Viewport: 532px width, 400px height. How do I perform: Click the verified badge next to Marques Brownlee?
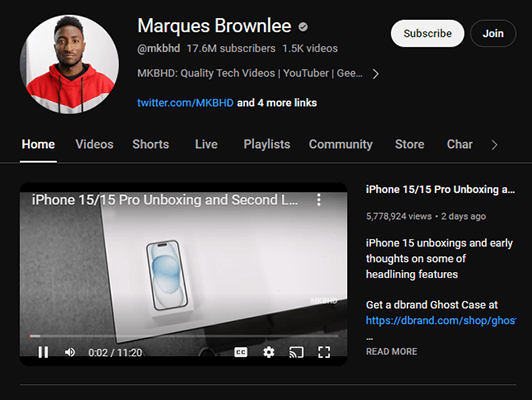pyautogui.click(x=303, y=26)
